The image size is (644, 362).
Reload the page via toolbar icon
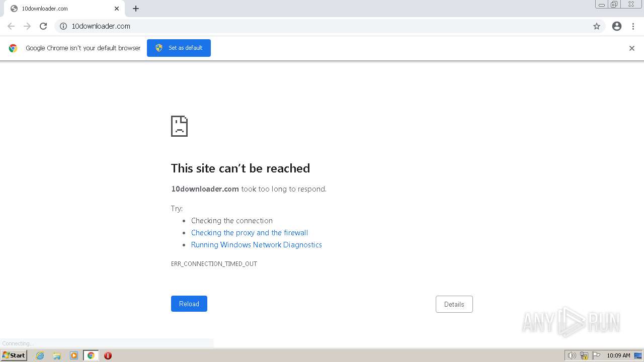[43, 26]
